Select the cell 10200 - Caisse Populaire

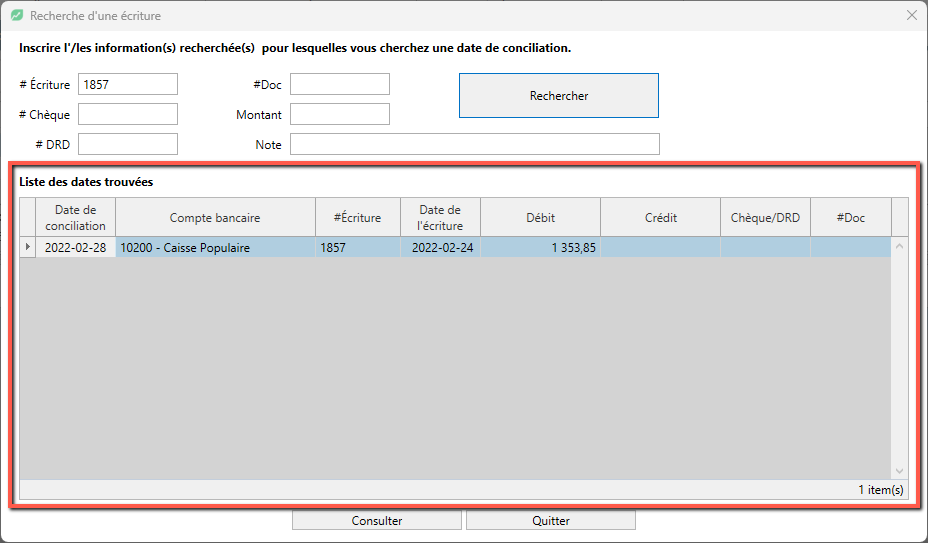click(215, 248)
